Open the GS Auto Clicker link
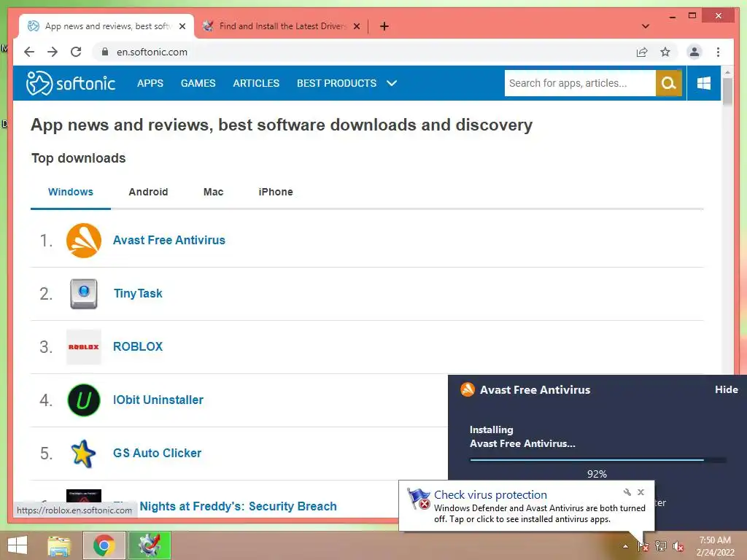This screenshot has height=560, width=747. (158, 454)
